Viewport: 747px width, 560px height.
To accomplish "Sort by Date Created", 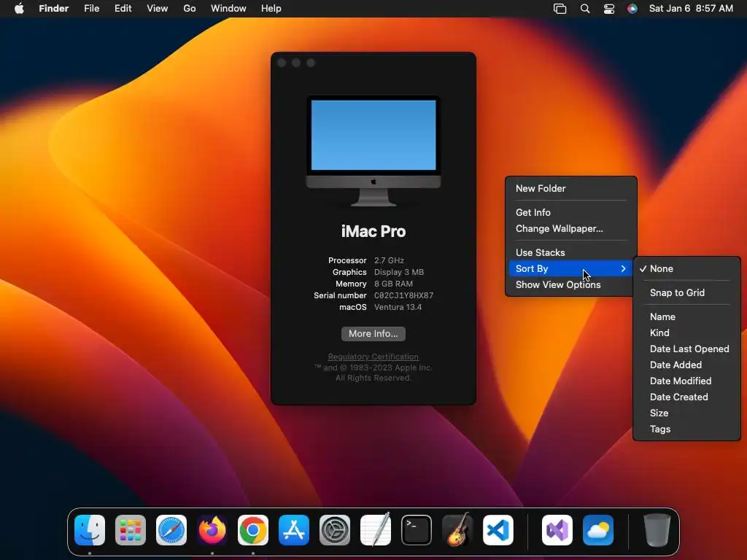I will pos(686,397).
